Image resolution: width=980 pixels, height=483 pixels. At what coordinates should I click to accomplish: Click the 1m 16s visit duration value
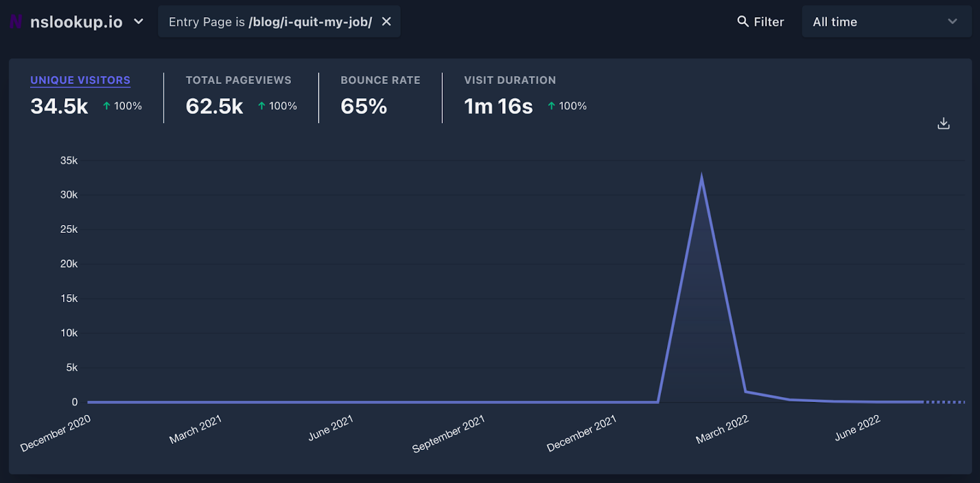499,106
